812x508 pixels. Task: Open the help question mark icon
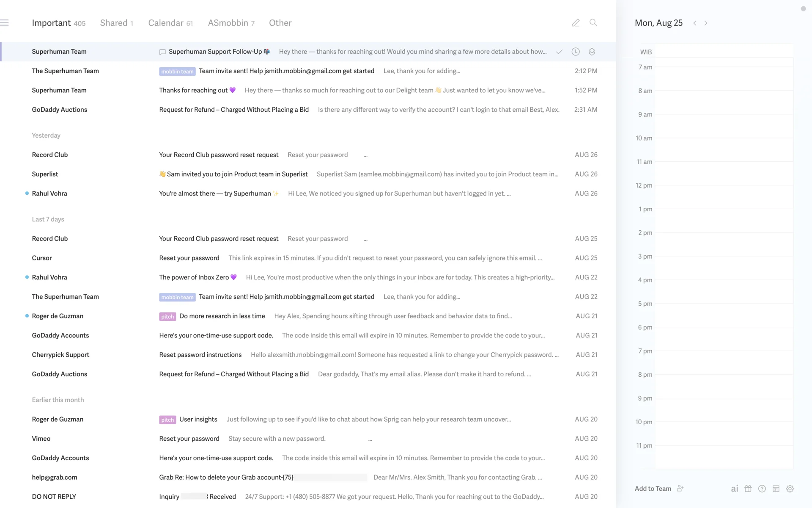point(762,489)
